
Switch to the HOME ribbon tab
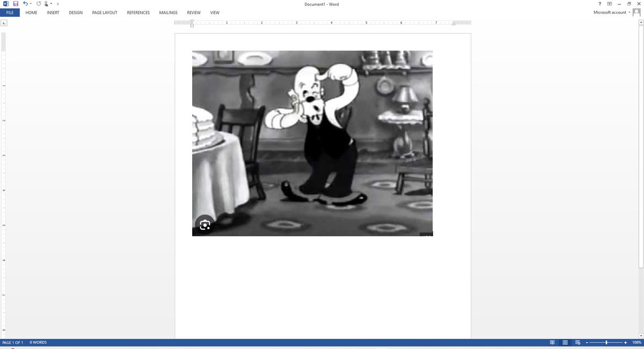(31, 12)
